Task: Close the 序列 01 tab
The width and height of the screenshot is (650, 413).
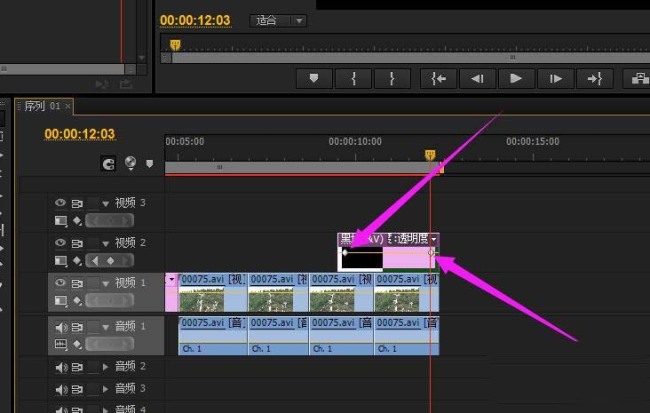Action: pos(68,107)
